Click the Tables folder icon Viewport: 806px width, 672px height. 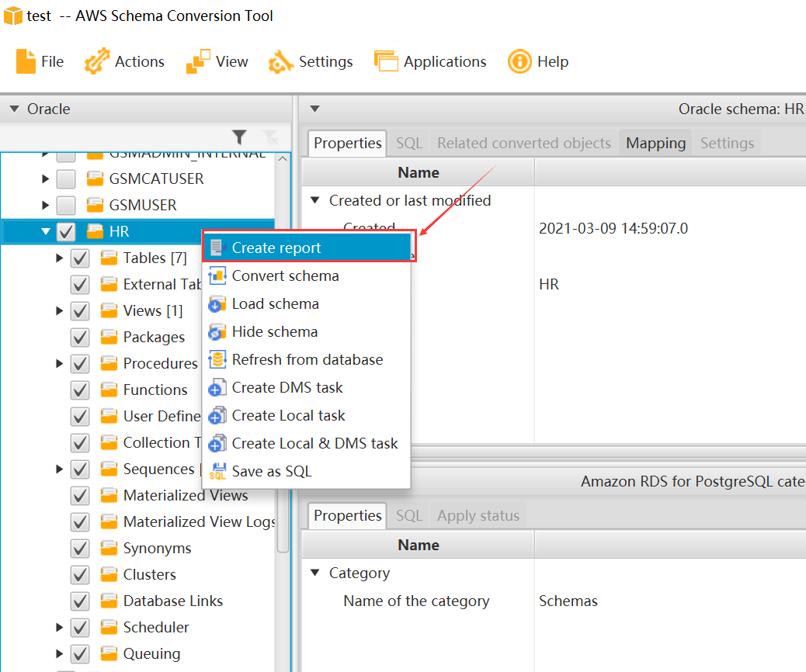109,258
